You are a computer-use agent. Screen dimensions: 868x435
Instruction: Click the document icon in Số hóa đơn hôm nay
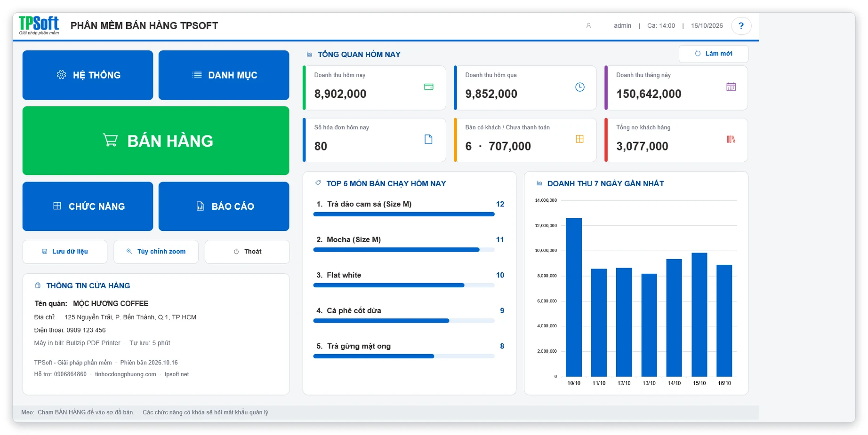[x=428, y=139]
